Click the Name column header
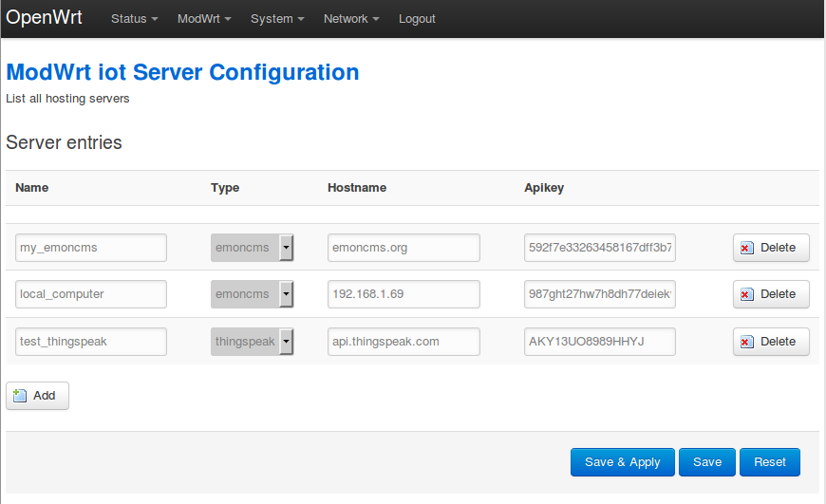This screenshot has width=826, height=504. tap(31, 188)
